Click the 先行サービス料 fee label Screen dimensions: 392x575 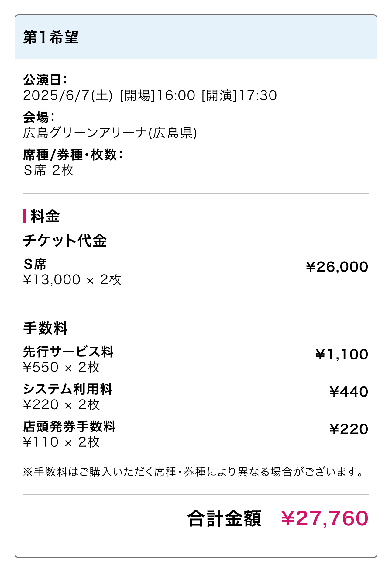[68, 352]
